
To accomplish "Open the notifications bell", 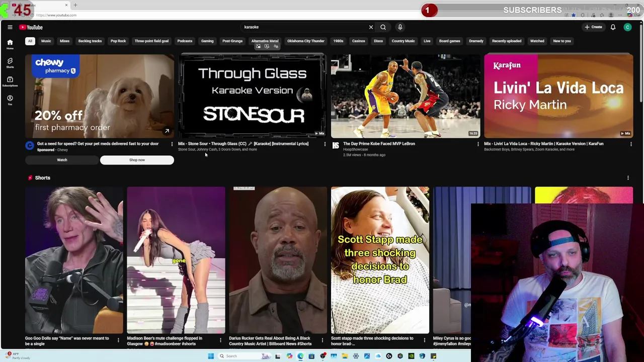I will point(613,27).
